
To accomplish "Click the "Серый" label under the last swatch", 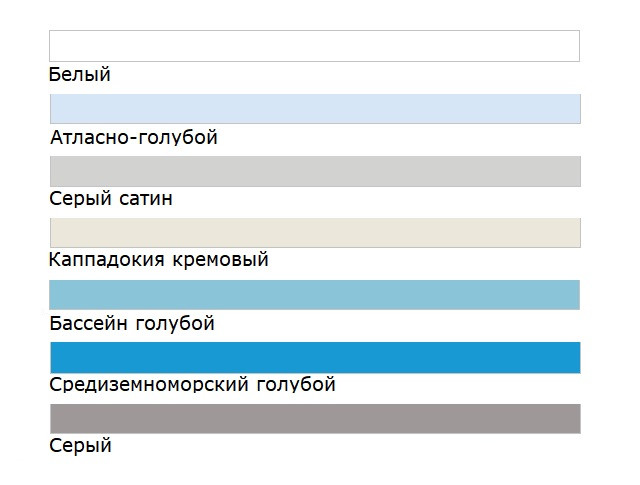I will pos(80,447).
